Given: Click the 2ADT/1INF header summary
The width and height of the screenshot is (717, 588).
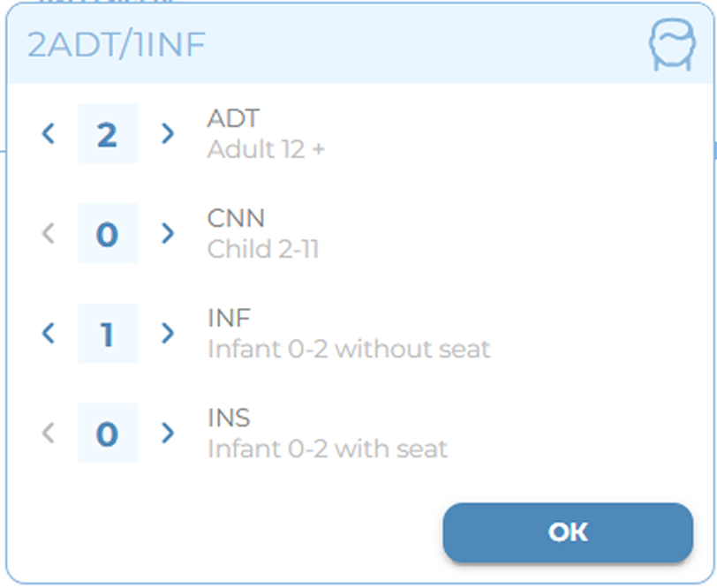Looking at the screenshot, I should (x=117, y=45).
